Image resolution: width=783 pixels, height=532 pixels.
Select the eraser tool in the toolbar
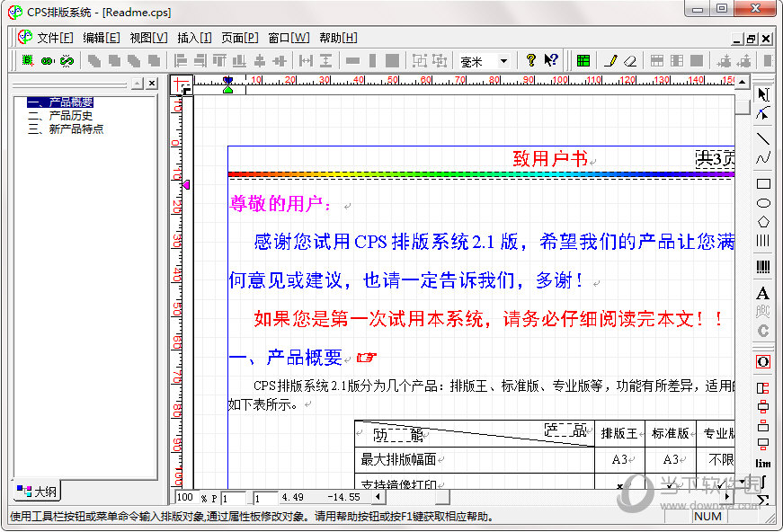(630, 61)
